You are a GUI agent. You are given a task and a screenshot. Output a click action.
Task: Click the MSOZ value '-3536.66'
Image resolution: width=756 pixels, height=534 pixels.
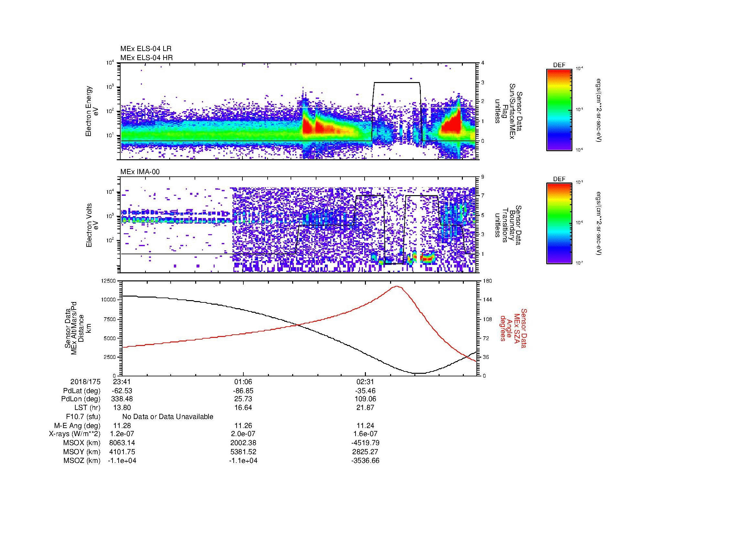click(365, 461)
